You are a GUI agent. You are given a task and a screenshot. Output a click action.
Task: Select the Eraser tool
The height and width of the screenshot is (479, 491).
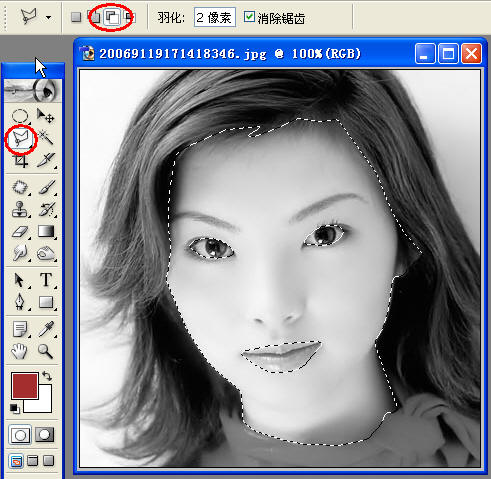[x=20, y=232]
